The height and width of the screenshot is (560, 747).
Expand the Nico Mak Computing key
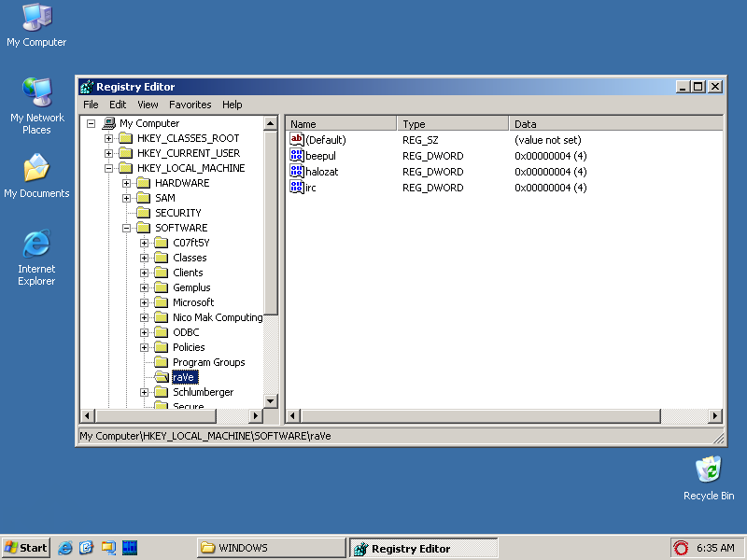coord(144,317)
